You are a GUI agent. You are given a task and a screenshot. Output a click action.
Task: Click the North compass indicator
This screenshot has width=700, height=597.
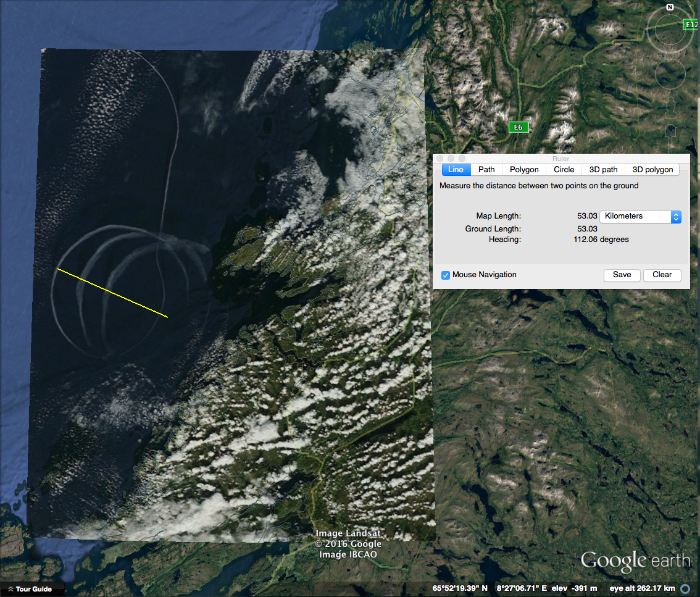click(x=670, y=7)
